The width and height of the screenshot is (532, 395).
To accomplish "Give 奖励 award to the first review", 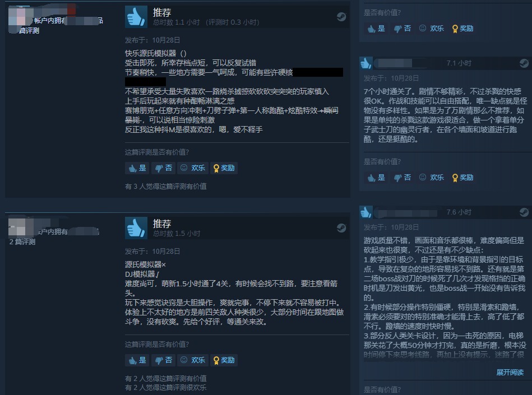I will pos(224,168).
